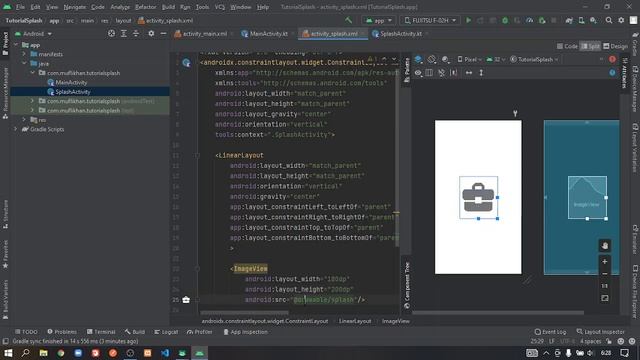Image resolution: width=640 pixels, height=360 pixels.
Task: Click the night mode preview icon
Action: click(x=445, y=60)
